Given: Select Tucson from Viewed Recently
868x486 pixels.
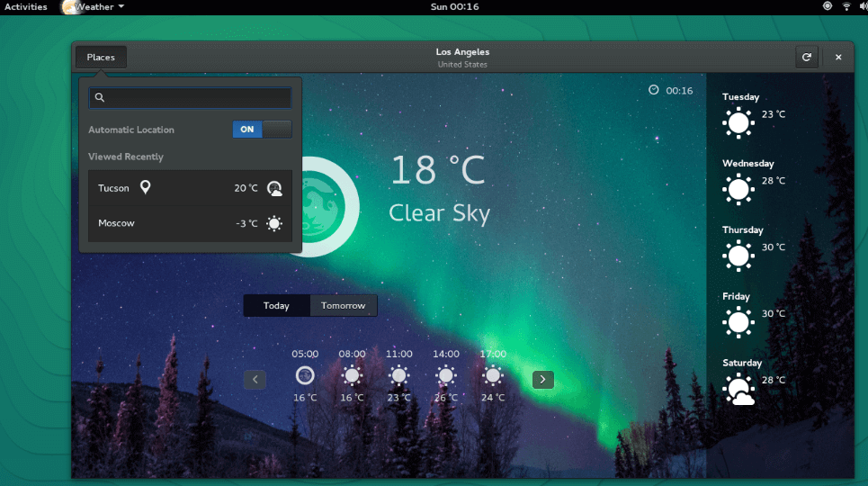Looking at the screenshot, I should [x=190, y=188].
